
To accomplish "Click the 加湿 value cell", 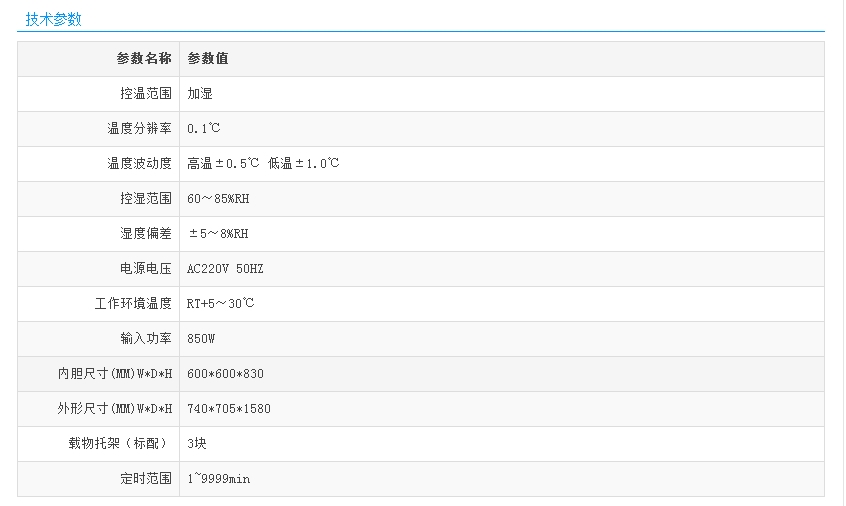I will click(x=200, y=94).
